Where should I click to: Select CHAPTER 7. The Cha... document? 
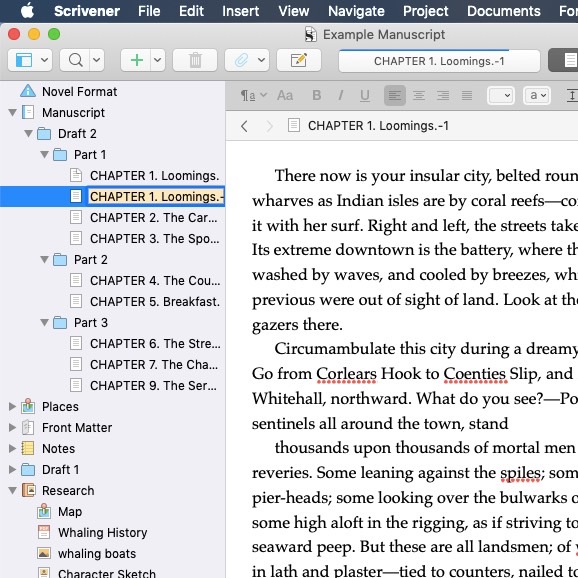click(154, 365)
